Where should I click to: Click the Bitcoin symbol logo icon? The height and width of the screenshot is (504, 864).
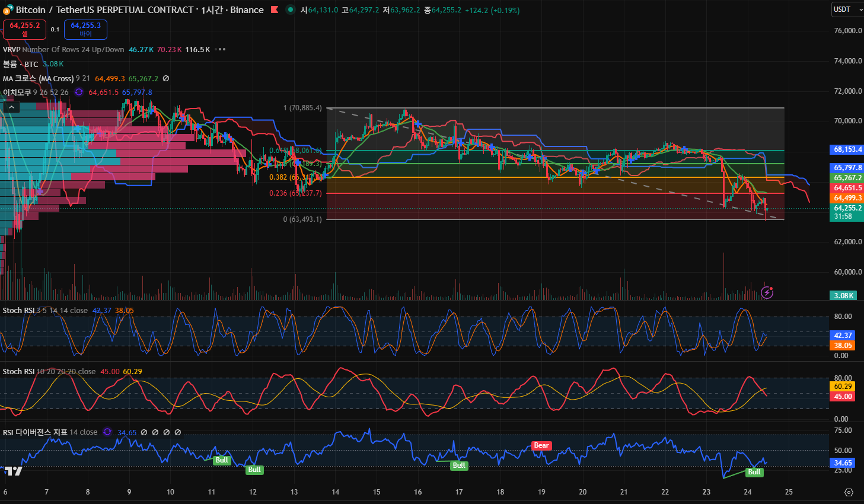pos(8,9)
